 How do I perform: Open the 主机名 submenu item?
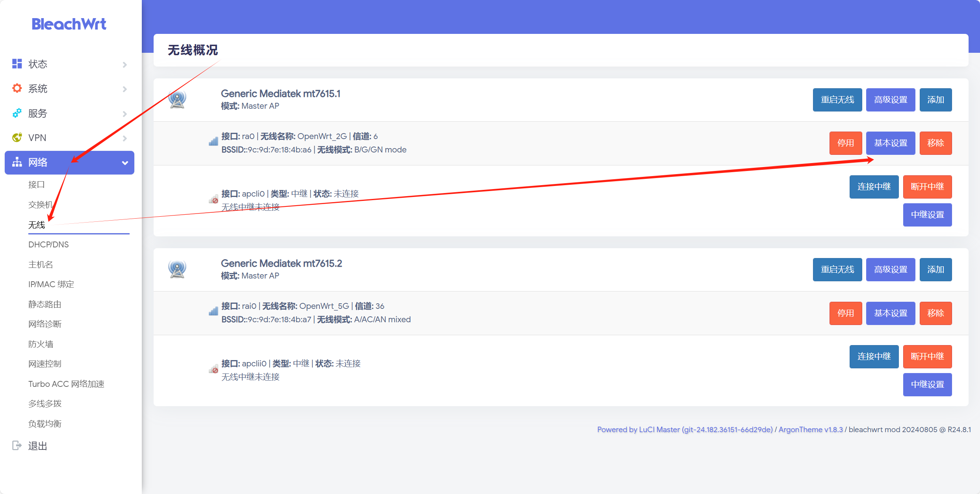[x=41, y=264]
